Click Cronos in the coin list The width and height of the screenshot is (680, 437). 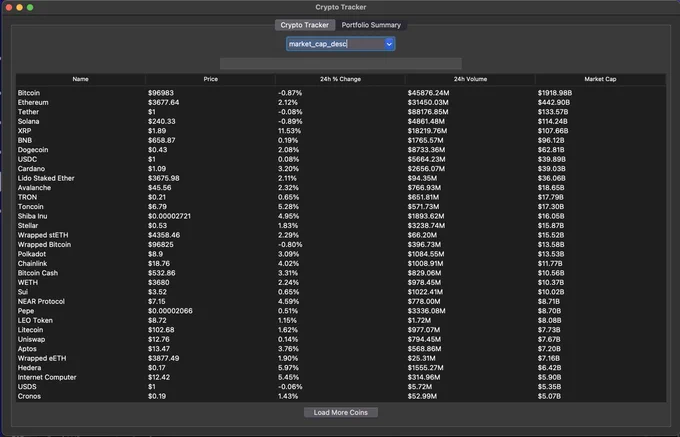coord(29,396)
